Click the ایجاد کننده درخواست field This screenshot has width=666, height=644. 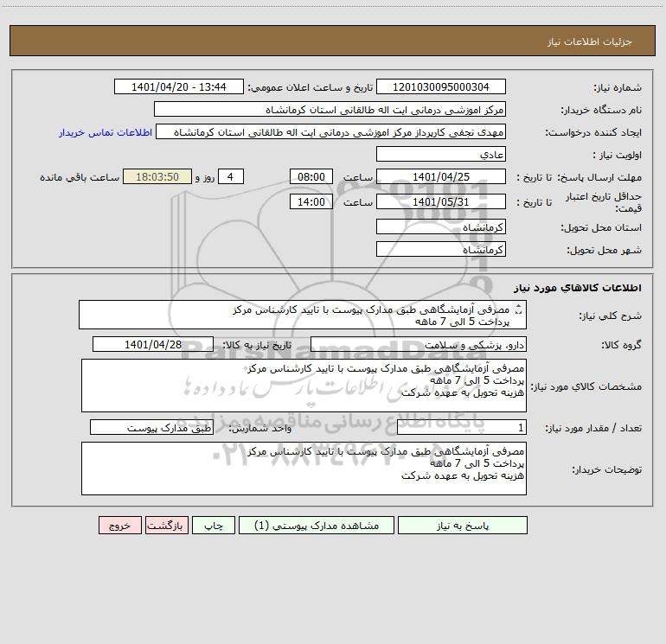[x=331, y=131]
